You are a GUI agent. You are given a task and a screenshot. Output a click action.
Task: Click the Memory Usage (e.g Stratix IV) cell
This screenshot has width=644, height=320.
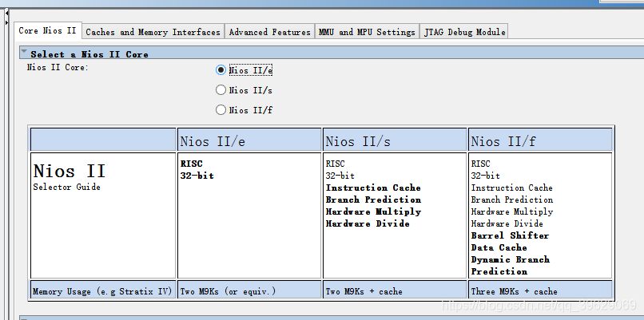point(103,290)
